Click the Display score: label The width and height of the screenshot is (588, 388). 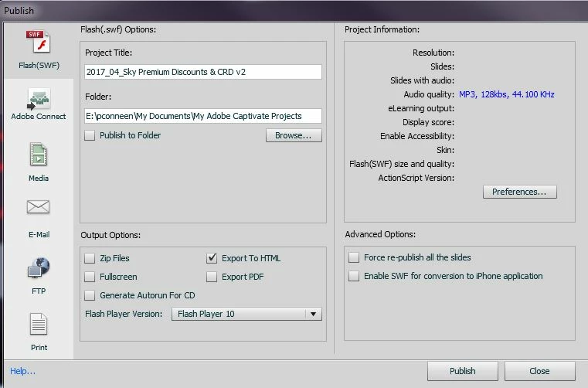[x=428, y=122]
